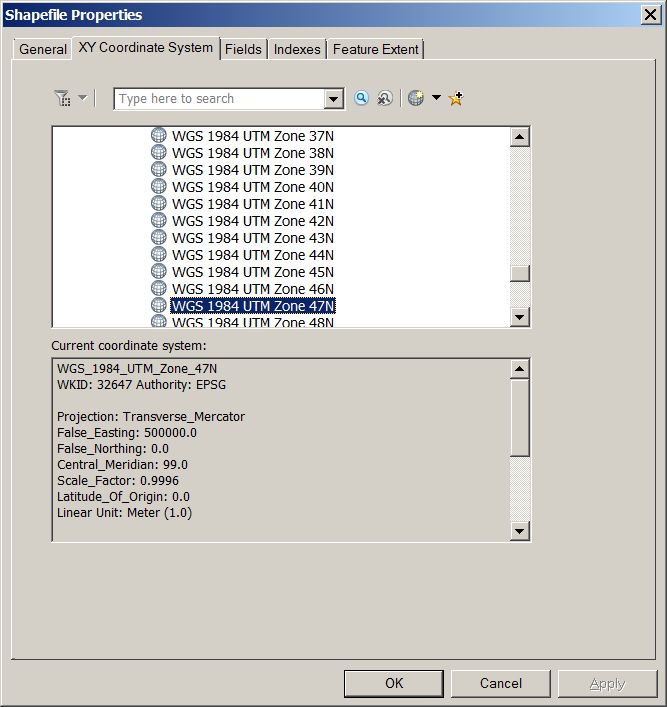Click the WKID: 32647 Authority: EPSG line
The width and height of the screenshot is (667, 707).
142,385
